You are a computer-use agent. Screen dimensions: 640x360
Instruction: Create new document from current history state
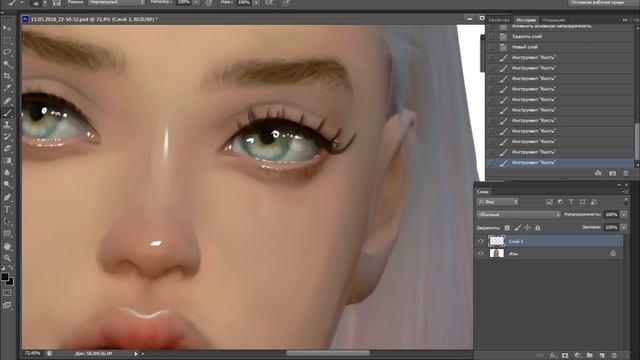pos(598,173)
